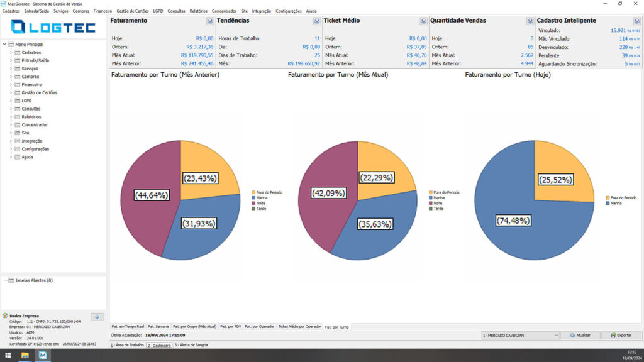The width and height of the screenshot is (644, 362).
Task: Expand the Financeiro tree node
Action: pos(11,85)
